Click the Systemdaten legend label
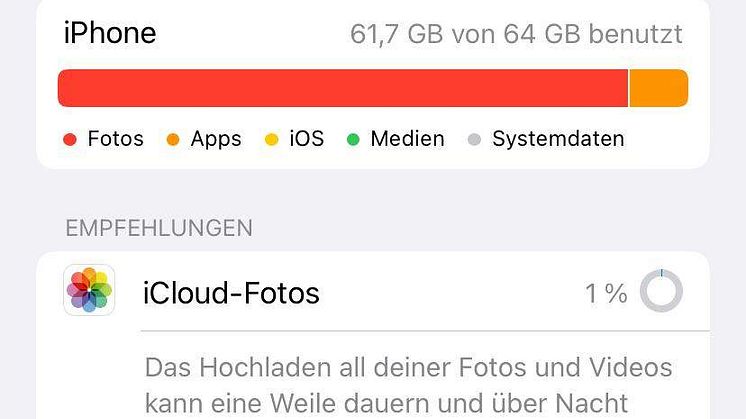 tap(558, 139)
